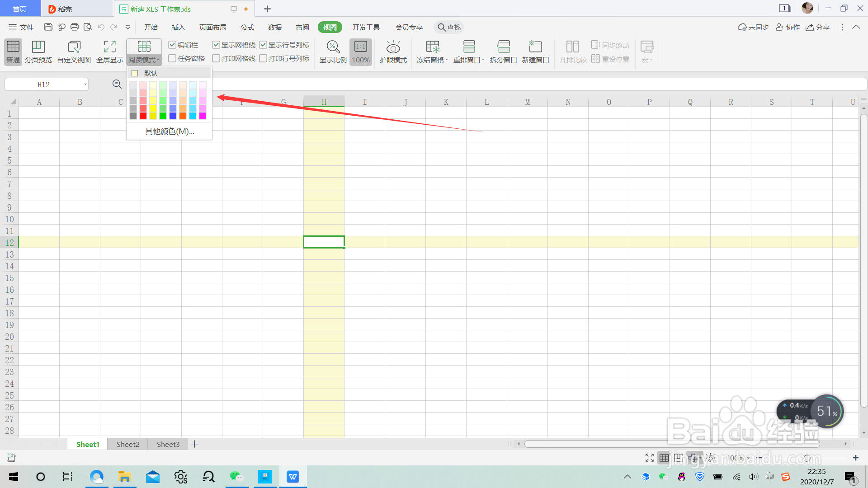Uncheck the 编辑栏 formula bar checkbox

[172, 45]
